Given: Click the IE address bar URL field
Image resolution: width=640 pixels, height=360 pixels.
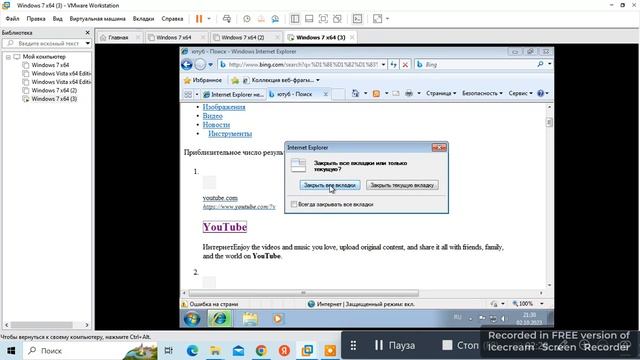Looking at the screenshot, I should (303, 64).
